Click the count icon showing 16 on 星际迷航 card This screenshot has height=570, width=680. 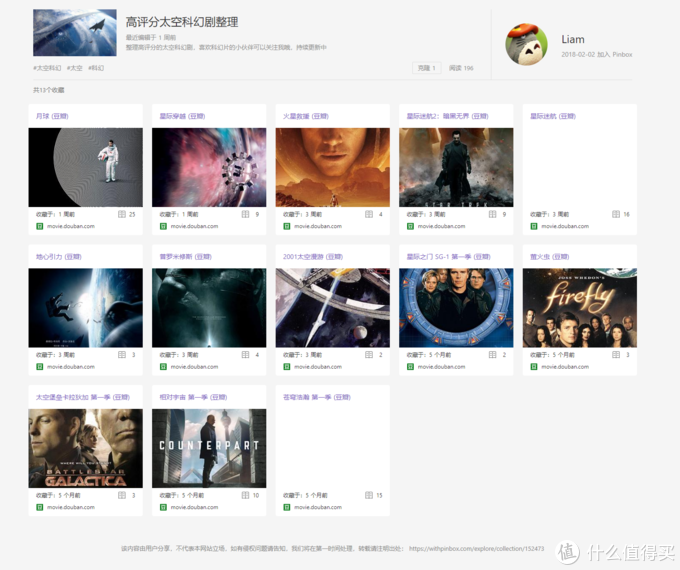click(x=616, y=214)
